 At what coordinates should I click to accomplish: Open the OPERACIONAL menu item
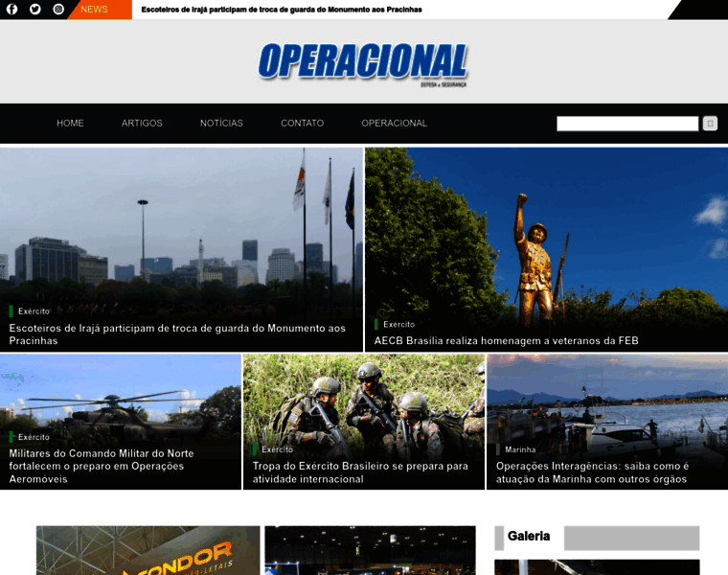point(395,123)
